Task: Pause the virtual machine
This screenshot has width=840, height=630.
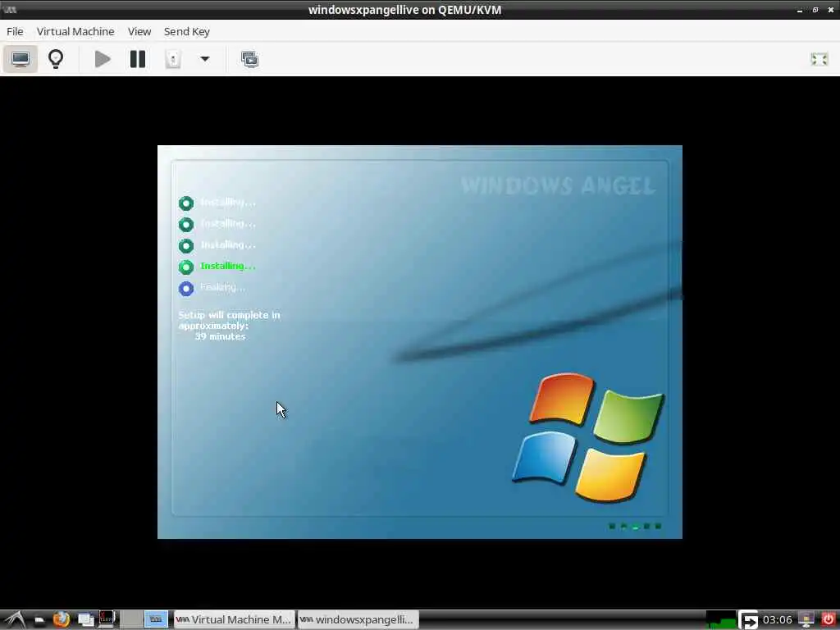Action: coord(138,59)
